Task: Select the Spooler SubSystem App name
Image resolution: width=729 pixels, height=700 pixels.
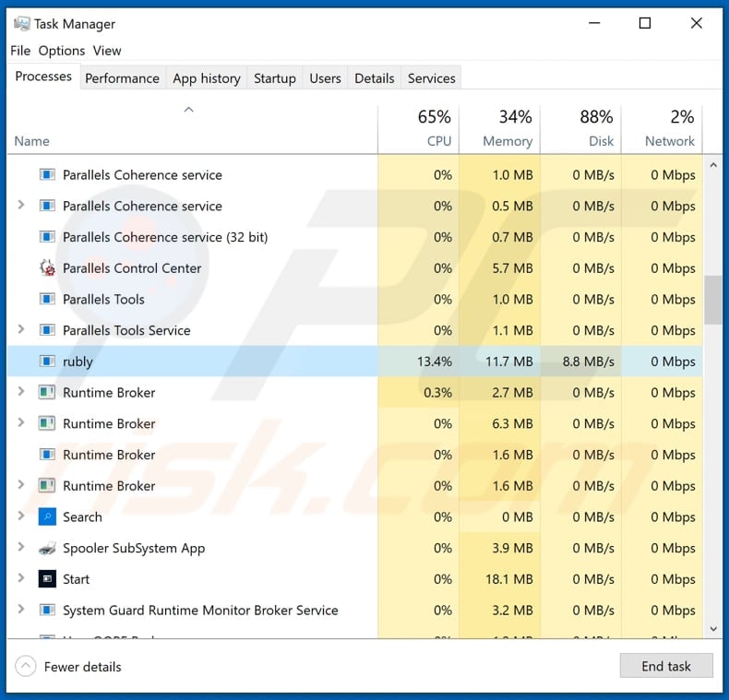Action: (134, 549)
